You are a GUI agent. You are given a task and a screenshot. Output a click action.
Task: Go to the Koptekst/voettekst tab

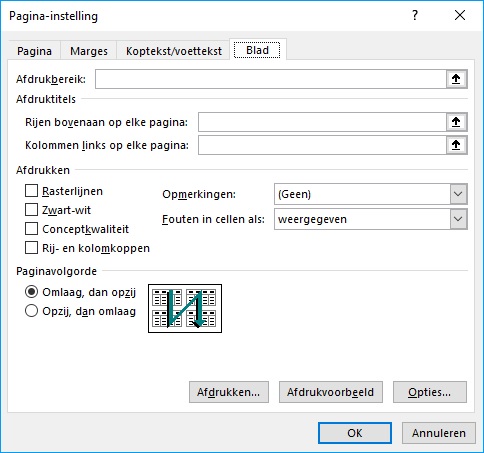[x=174, y=51]
